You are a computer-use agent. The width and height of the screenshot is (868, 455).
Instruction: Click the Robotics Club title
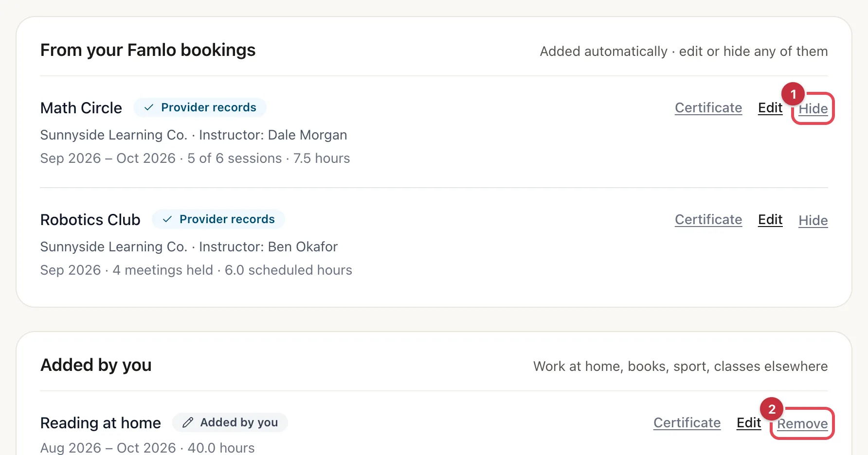point(90,220)
